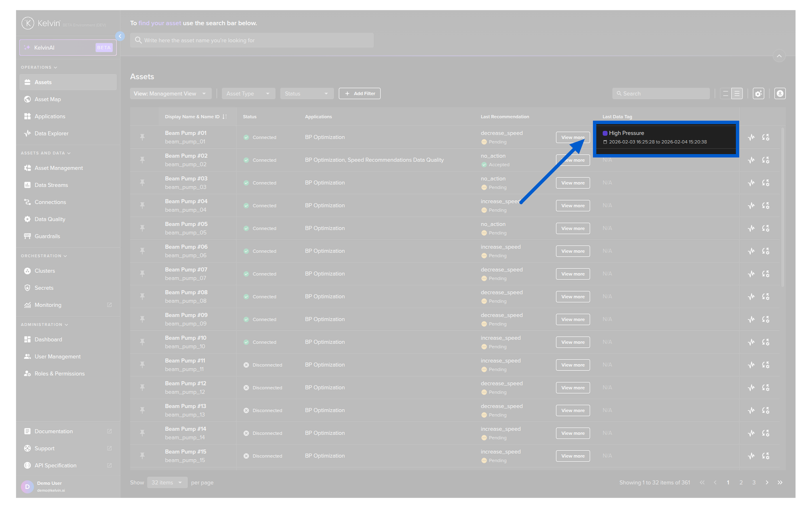Click the user profile icon in toolbar
This screenshot has width=812, height=508.
click(x=780, y=94)
